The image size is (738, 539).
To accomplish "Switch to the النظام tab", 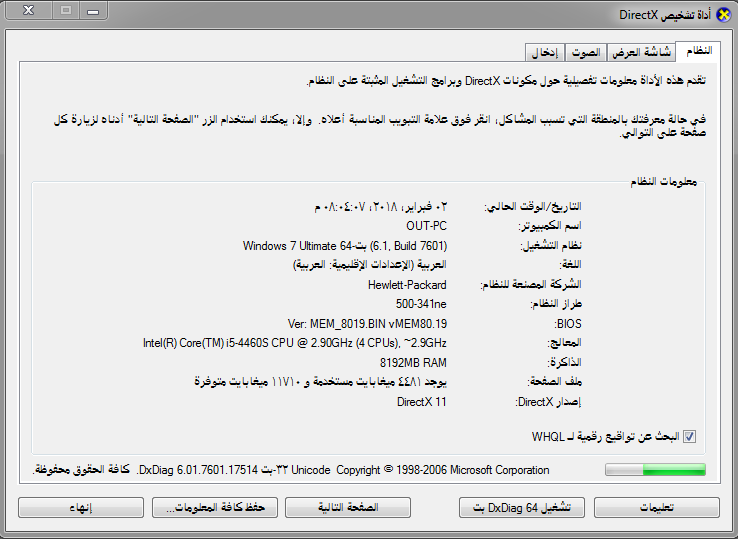I will [x=698, y=51].
